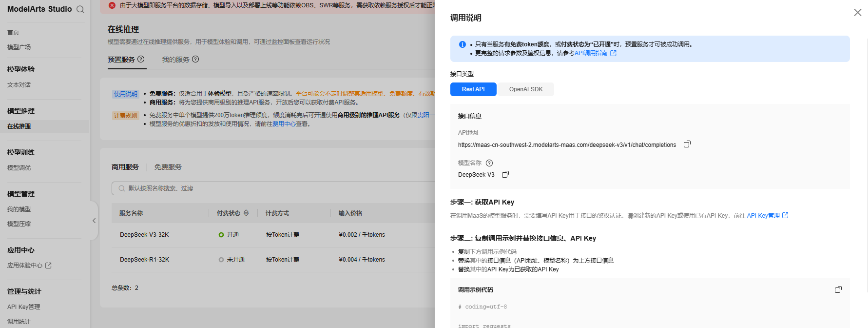
Task: Open 应用体验中心 in the sidebar
Action: (25, 266)
